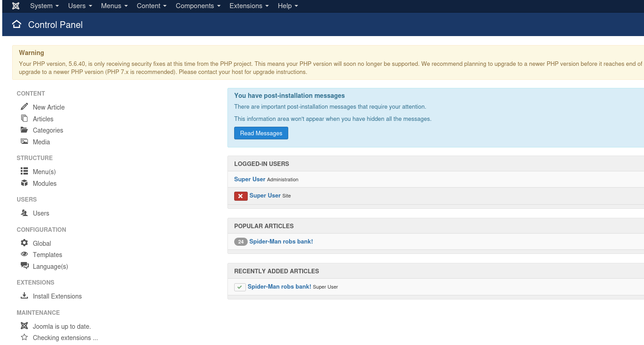
Task: Open the System dropdown menu
Action: (44, 6)
